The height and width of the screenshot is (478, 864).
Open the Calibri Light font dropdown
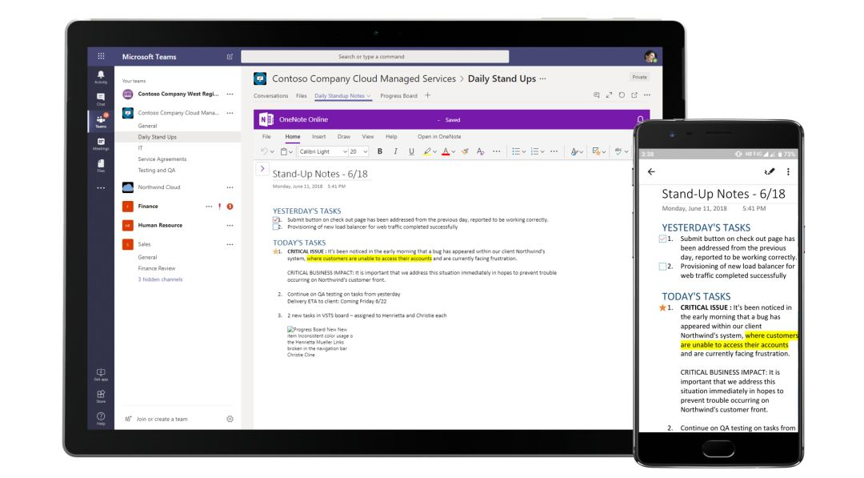tap(323, 152)
